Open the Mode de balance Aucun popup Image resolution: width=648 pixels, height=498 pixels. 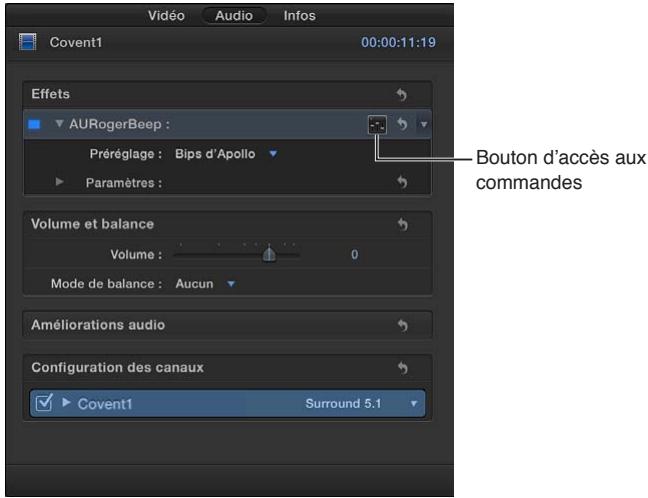[x=205, y=284]
